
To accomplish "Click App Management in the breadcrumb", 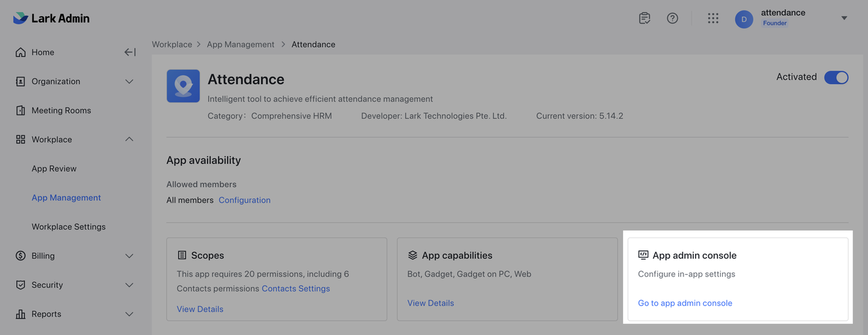I will pos(240,45).
